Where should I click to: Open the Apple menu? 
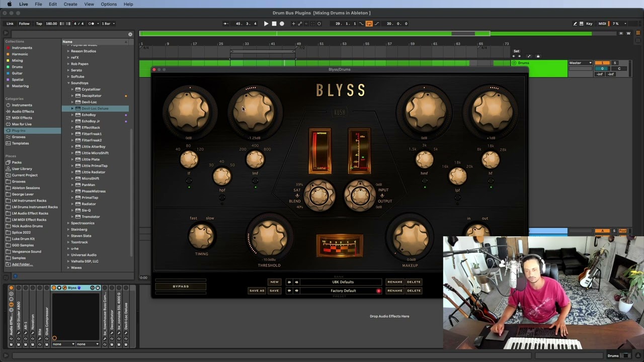9,4
